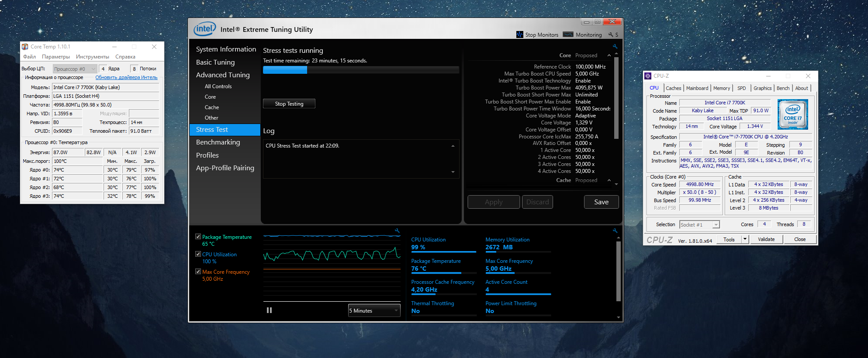This screenshot has width=868, height=358.
Task: Open settings via wrench icon beside S
Action: coord(611,34)
